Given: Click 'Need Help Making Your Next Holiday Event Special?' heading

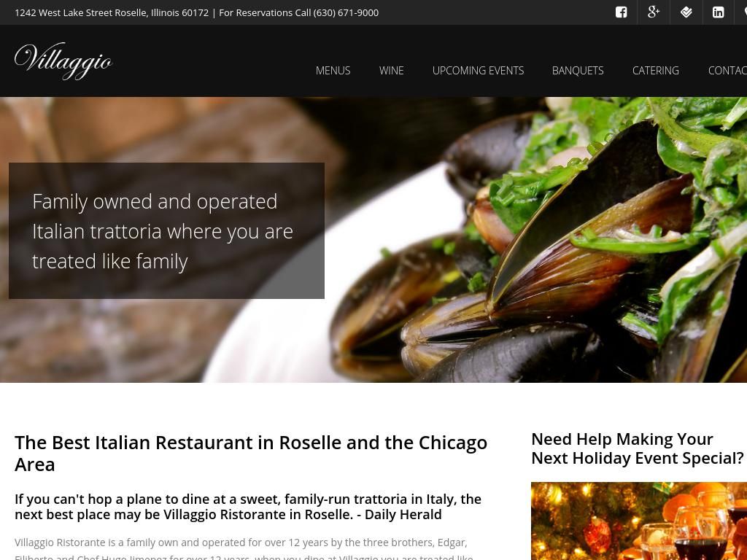Looking at the screenshot, I should (638, 448).
